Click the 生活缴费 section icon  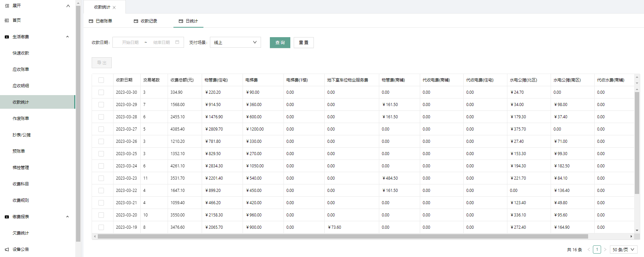(x=7, y=37)
